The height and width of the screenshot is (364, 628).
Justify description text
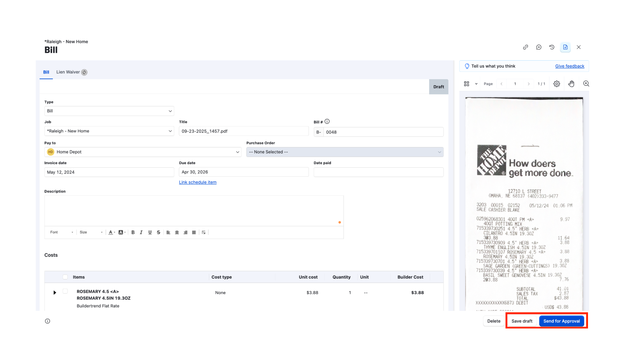(x=194, y=232)
